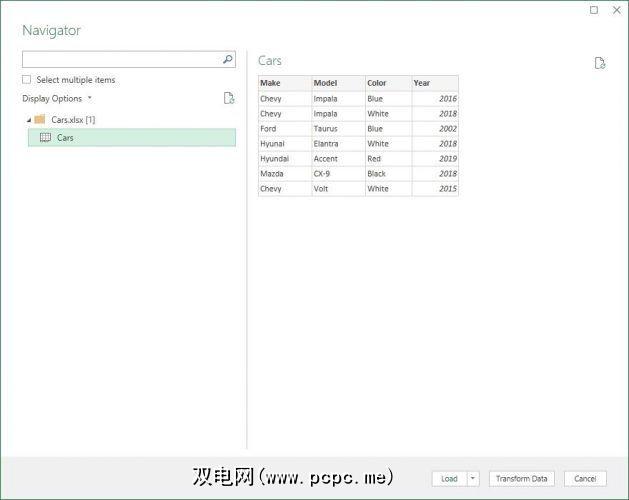
Task: Click the 2002 year cell
Action: click(435, 129)
